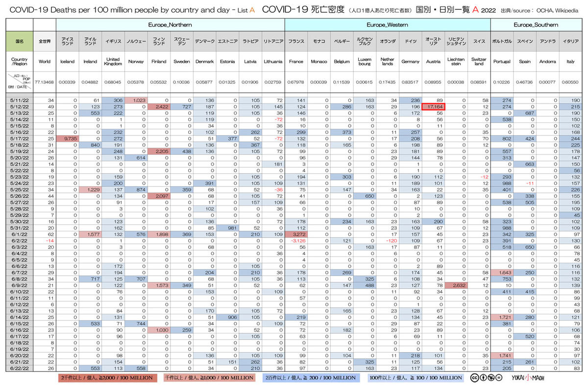Click the Portugal value 1,643
This screenshot has height=386, width=588.
click(x=502, y=274)
